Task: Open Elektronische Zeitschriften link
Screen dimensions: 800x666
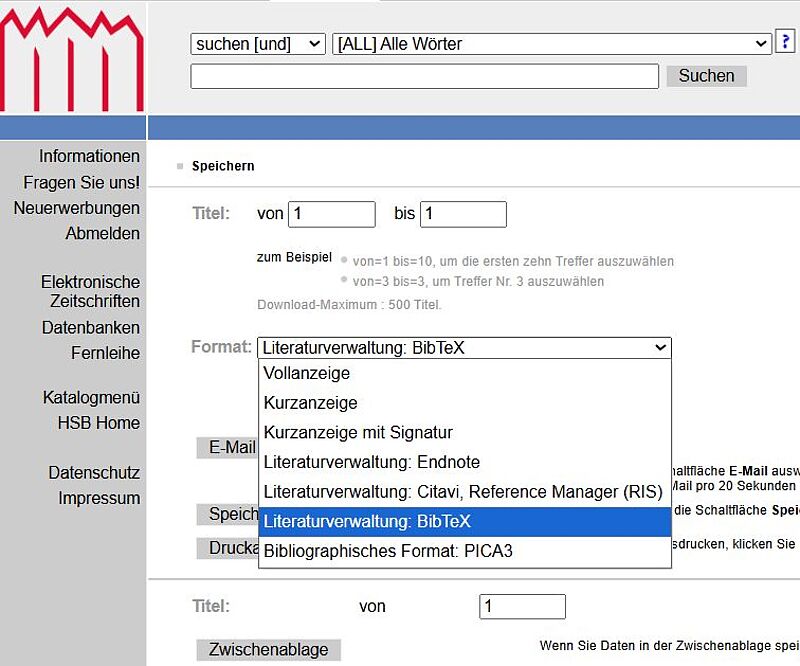Action: pos(90,292)
